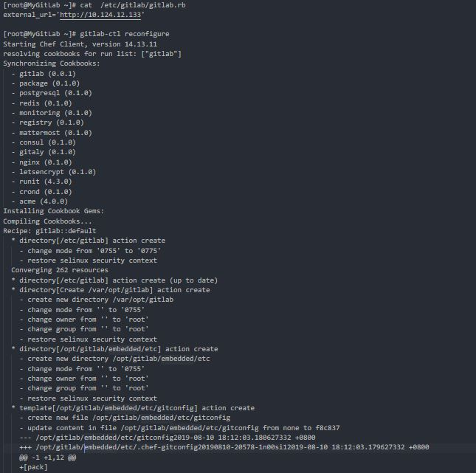The width and height of the screenshot is (476, 473).
Task: Click the "Converging 262 resources" line
Action: (x=60, y=270)
